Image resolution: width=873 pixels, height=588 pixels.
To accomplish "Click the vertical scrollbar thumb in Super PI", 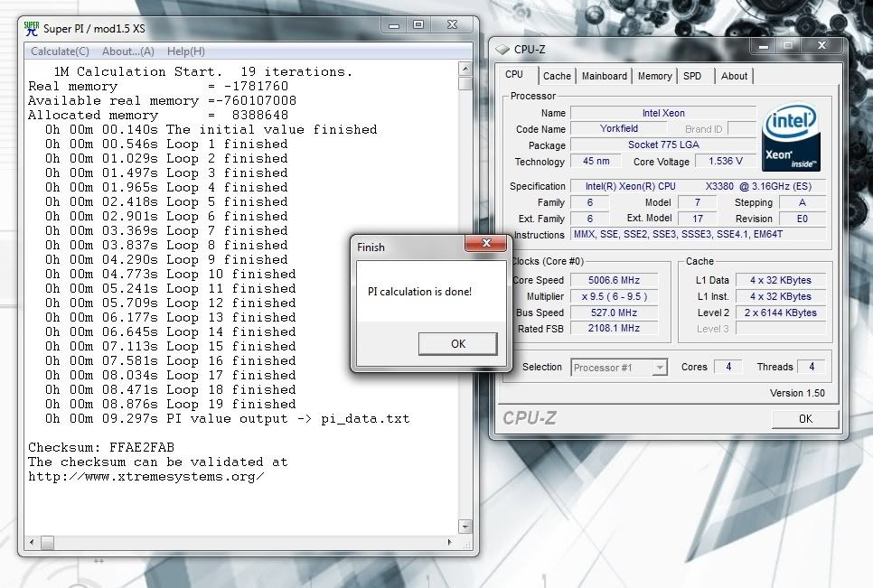I will pos(465,83).
